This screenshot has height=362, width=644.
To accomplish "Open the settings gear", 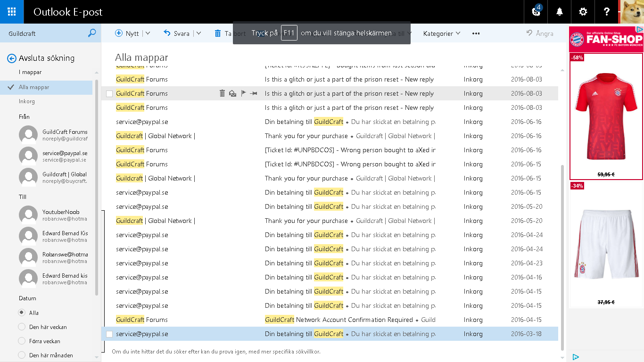I will [583, 12].
